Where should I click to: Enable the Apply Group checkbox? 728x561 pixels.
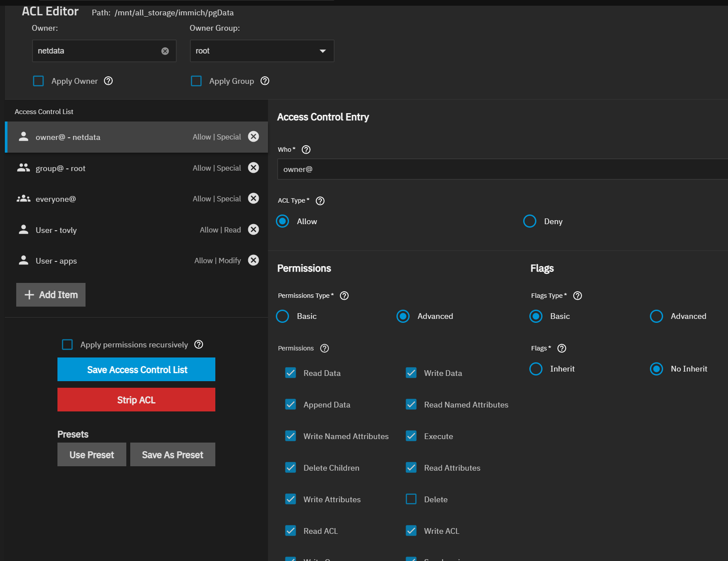coord(196,81)
